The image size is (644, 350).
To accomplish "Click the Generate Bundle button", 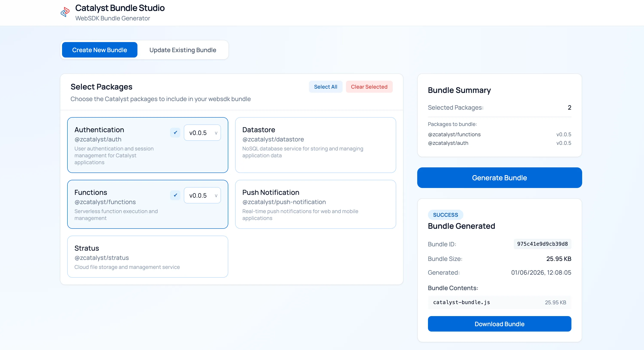I will [x=499, y=178].
